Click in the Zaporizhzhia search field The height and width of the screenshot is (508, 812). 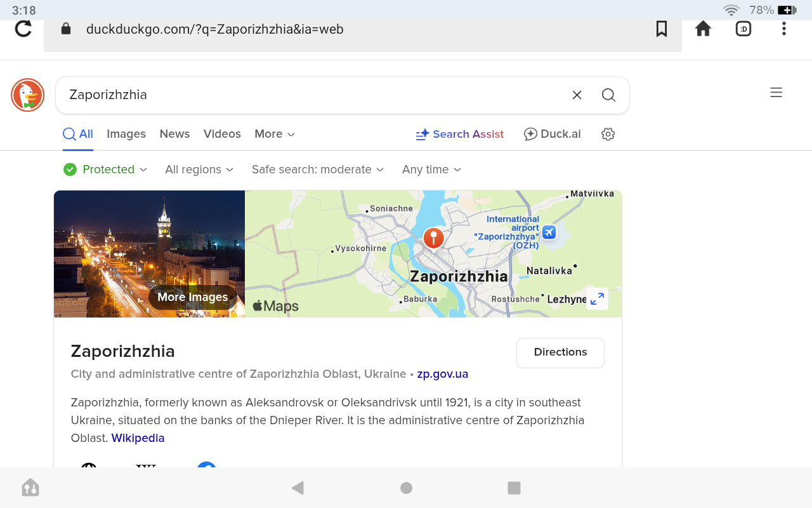304,95
